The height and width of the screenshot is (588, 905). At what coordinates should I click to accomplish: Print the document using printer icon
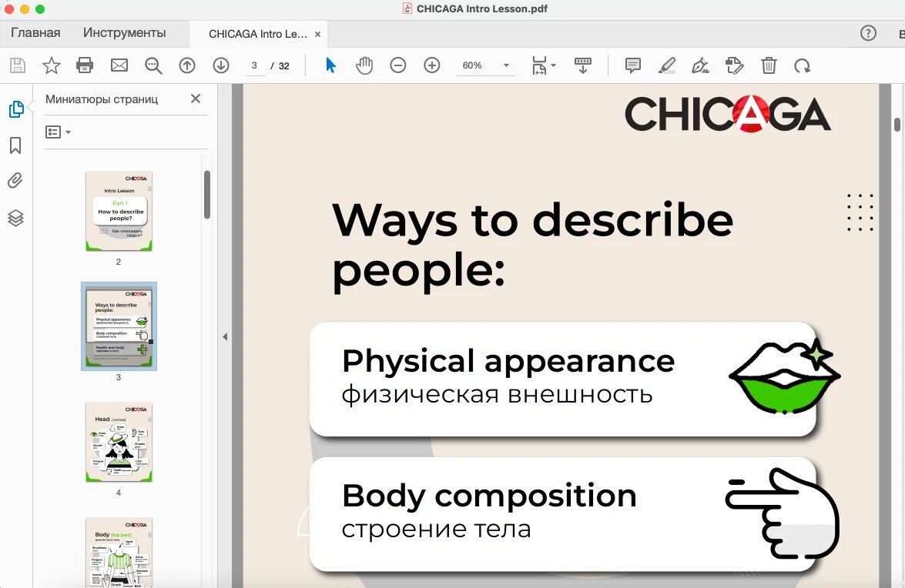85,65
